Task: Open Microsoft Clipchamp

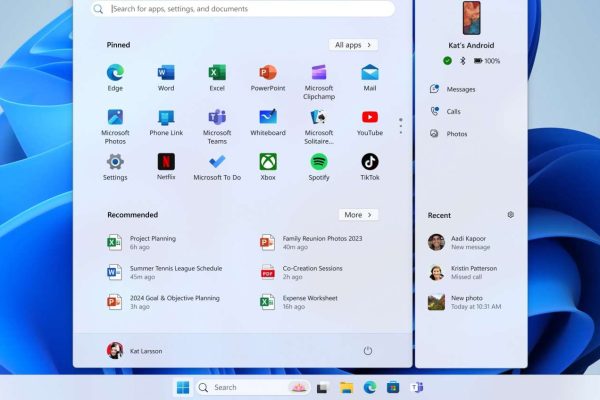Action: pyautogui.click(x=319, y=82)
